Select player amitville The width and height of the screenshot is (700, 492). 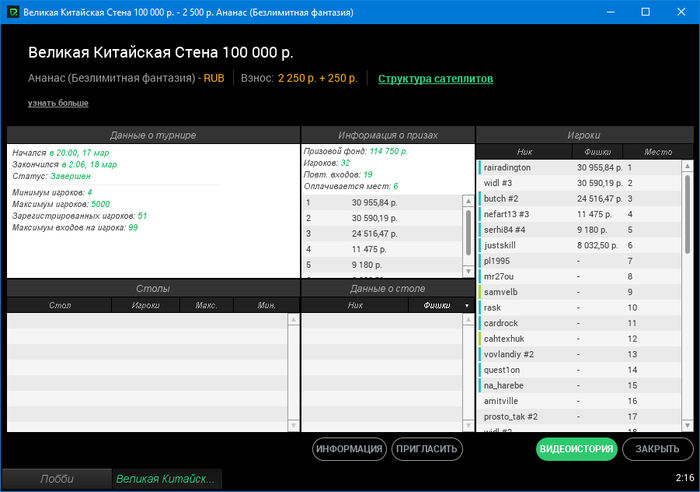point(579,401)
